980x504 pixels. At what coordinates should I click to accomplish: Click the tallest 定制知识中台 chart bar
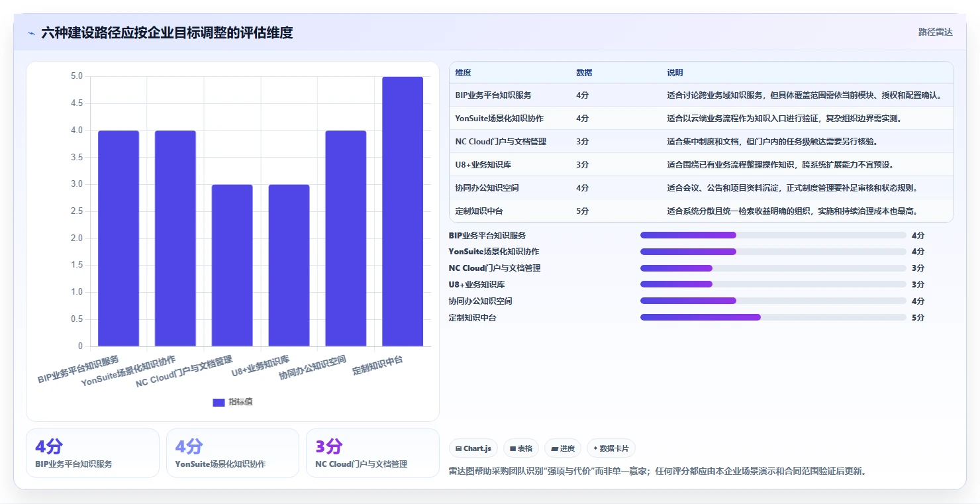(403, 211)
